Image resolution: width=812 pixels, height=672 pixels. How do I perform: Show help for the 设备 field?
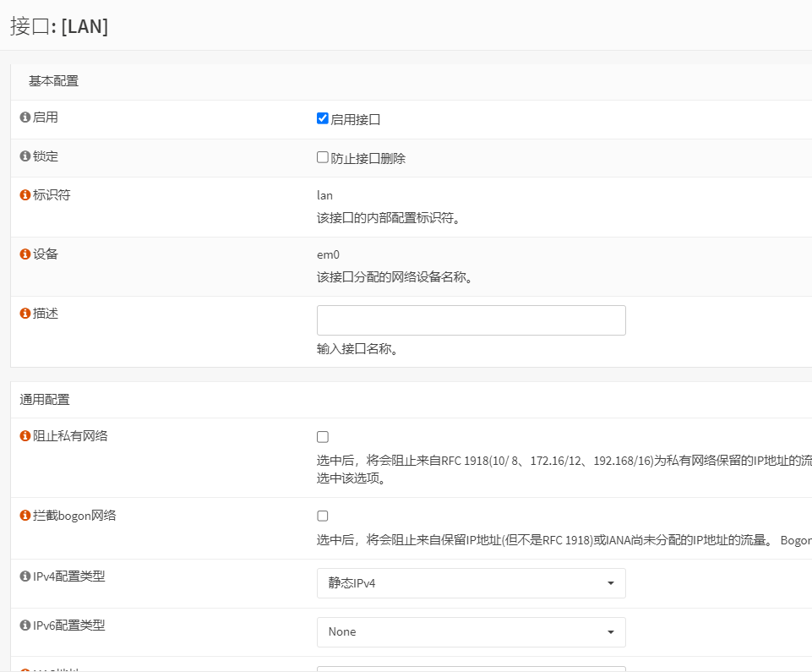click(25, 254)
